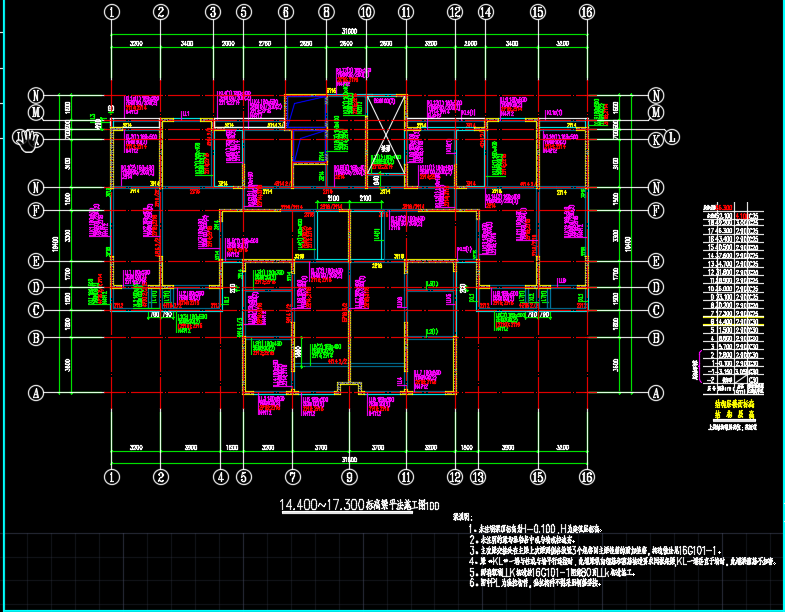Select axis bubble K on right side
Viewport: 785px width, 612px height.
click(656, 138)
